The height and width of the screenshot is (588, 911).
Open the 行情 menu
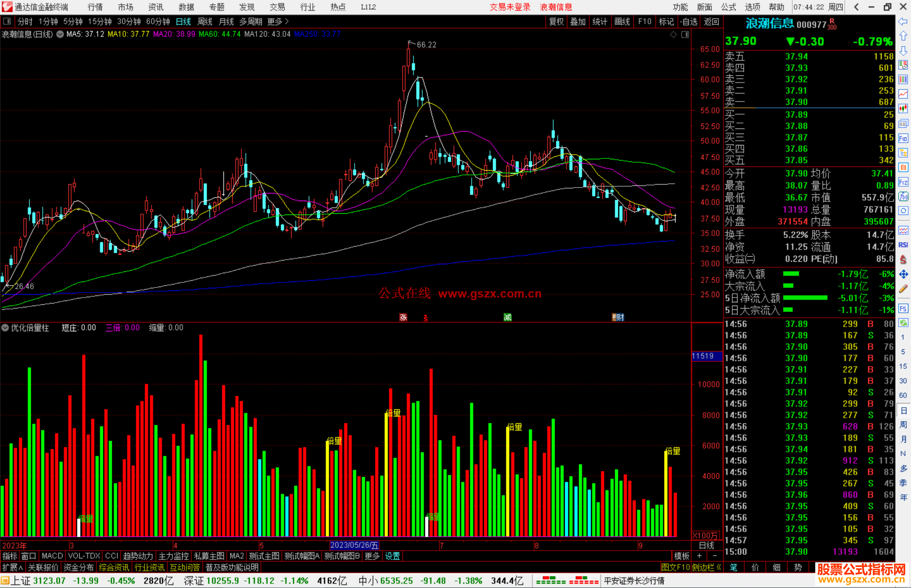point(95,7)
